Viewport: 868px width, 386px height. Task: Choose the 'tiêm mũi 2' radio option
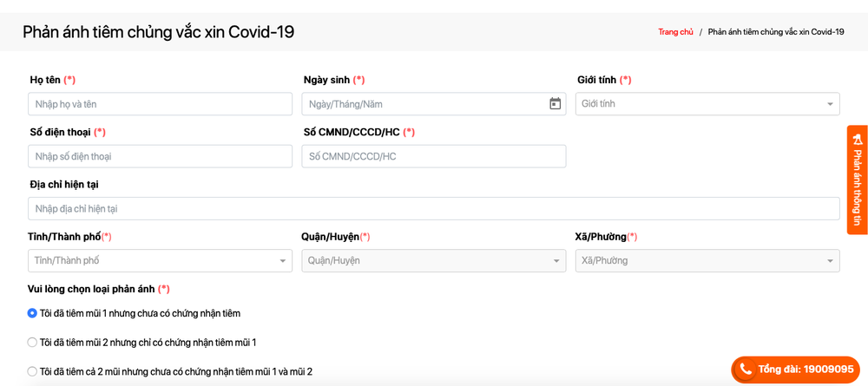pyautogui.click(x=32, y=343)
